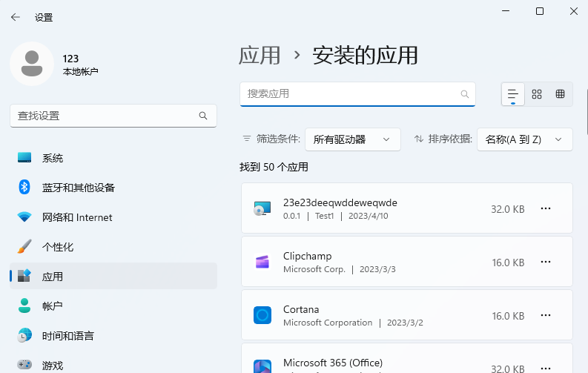Focus the 搜索应用 search field

pos(357,94)
